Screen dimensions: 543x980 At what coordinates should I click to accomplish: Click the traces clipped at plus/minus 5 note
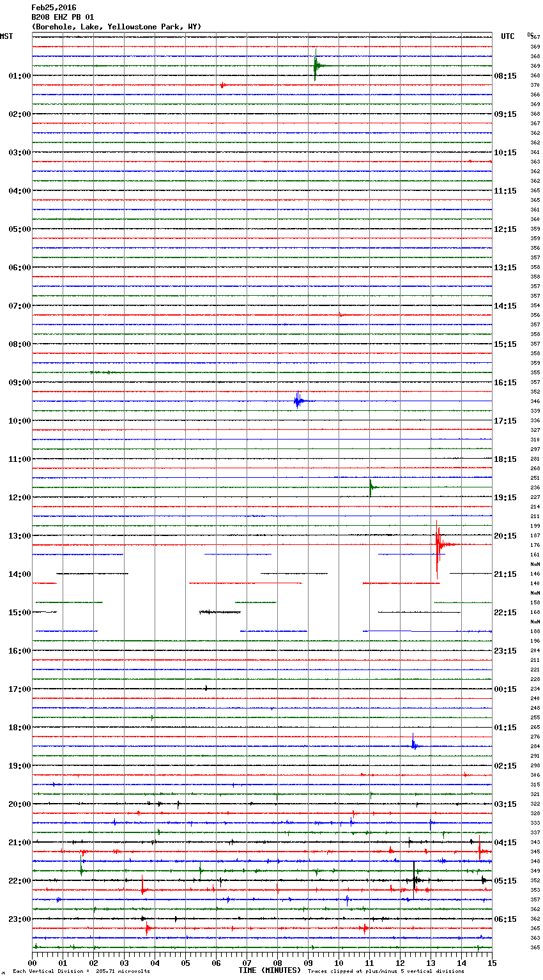click(x=386, y=971)
